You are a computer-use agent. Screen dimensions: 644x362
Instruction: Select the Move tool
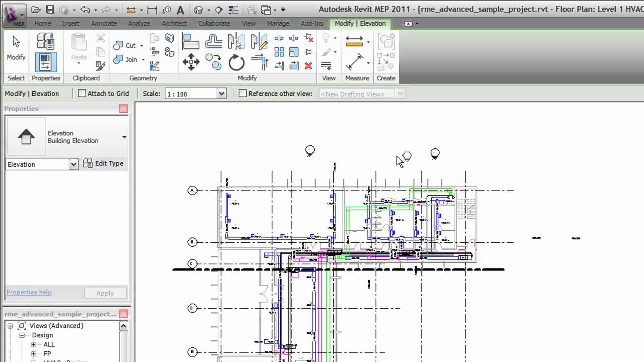click(191, 62)
